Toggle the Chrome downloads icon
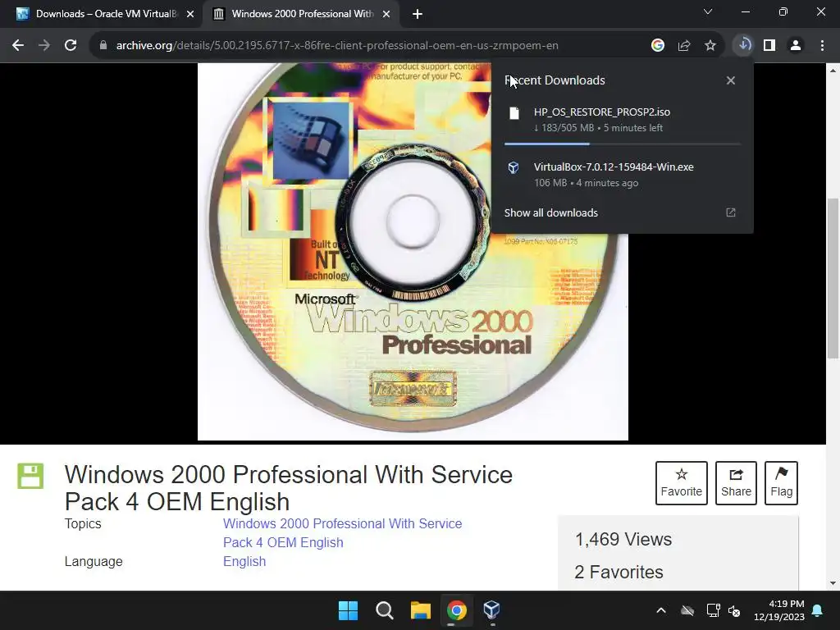Screen dimensions: 840x630 pos(744,46)
